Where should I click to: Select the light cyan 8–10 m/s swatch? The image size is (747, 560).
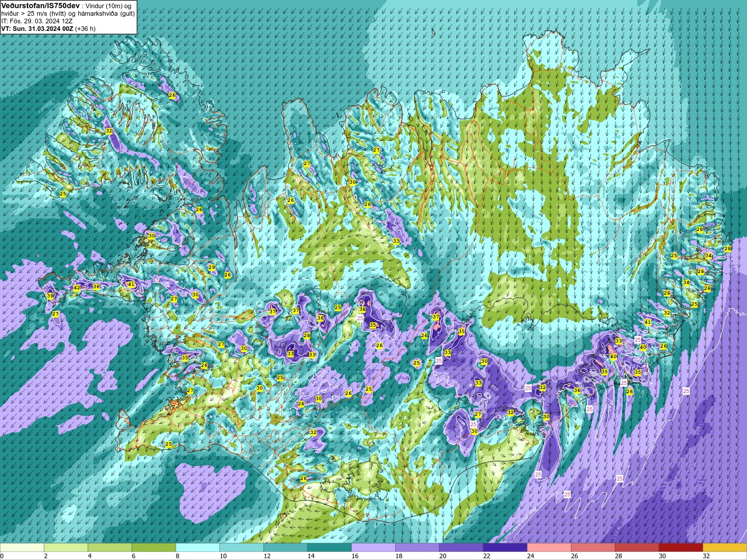[198, 548]
